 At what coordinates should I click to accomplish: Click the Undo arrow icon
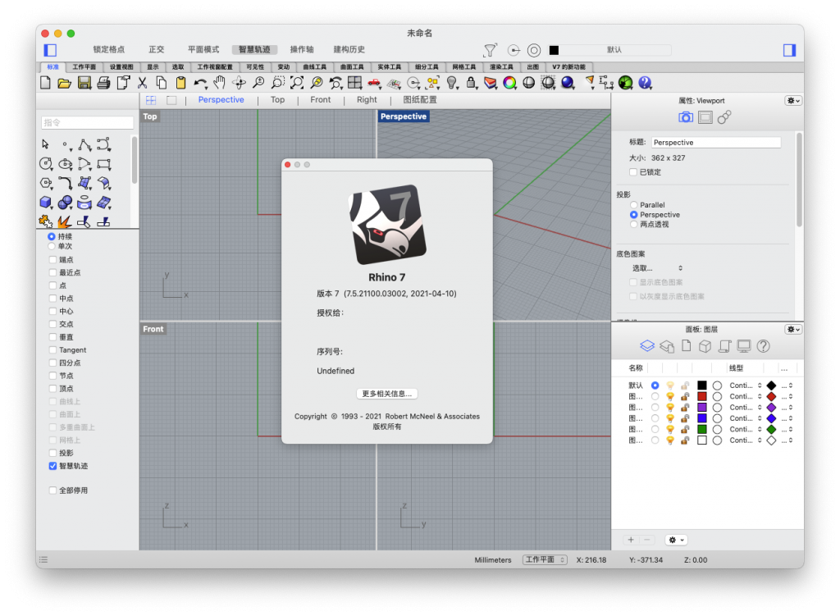click(200, 83)
